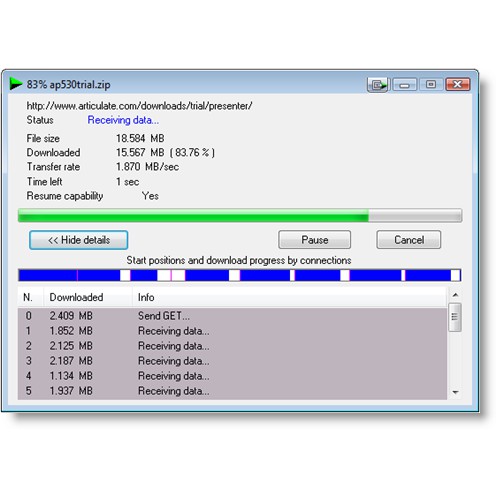The image size is (496, 496).
Task: Select connection 3 row with 2.187 MB
Action: pyautogui.click(x=232, y=361)
